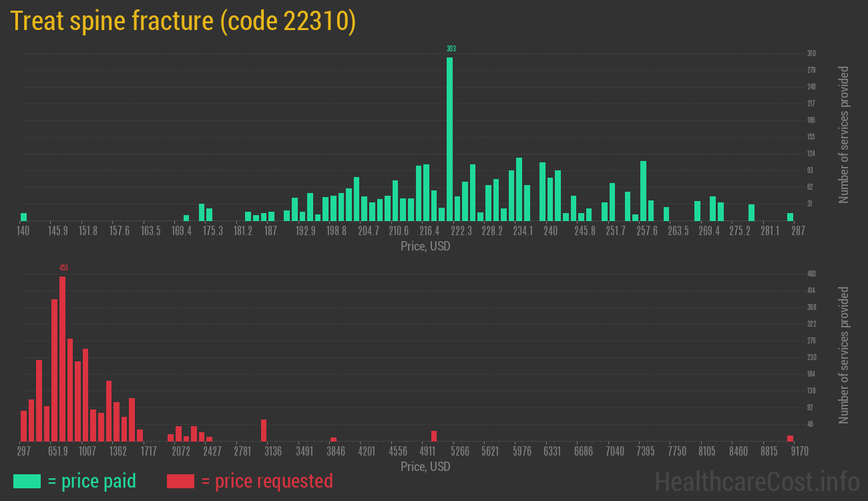Select the "= price requested" legend label
Screen dimensions: 868x501
point(266,481)
